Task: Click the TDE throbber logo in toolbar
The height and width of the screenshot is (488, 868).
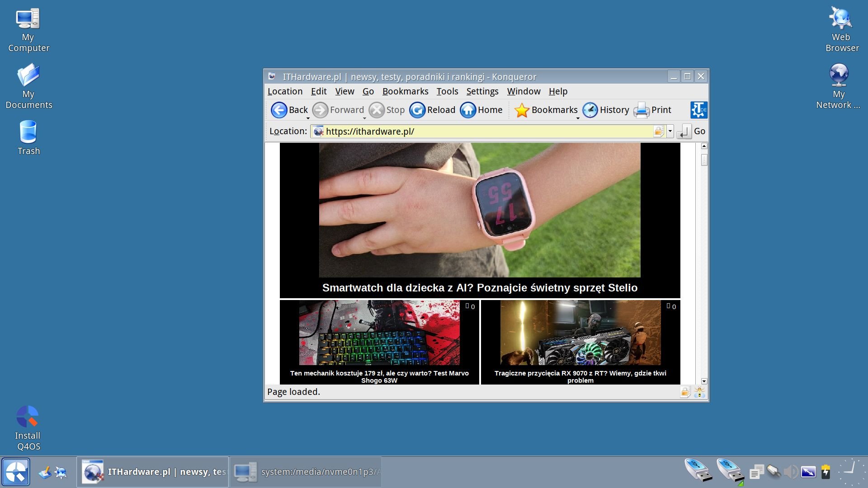Action: coord(699,110)
